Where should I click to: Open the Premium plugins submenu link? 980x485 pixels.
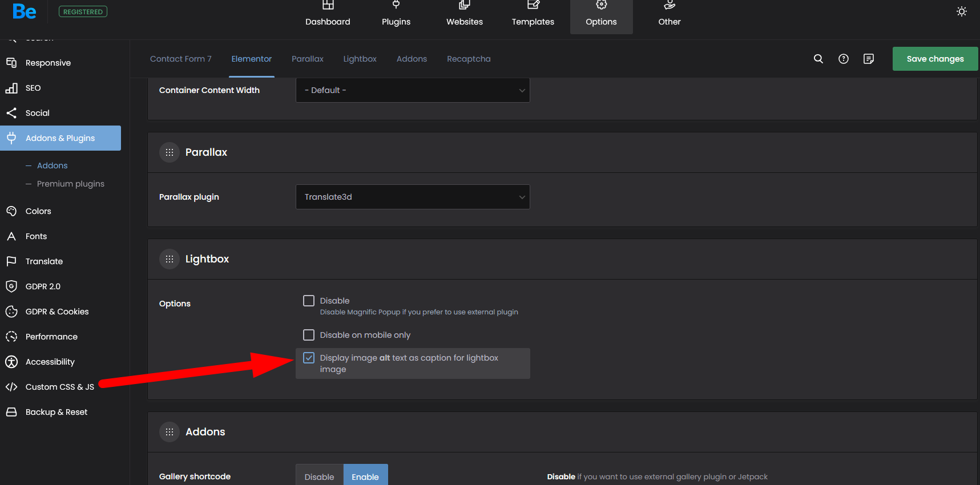[x=70, y=184]
